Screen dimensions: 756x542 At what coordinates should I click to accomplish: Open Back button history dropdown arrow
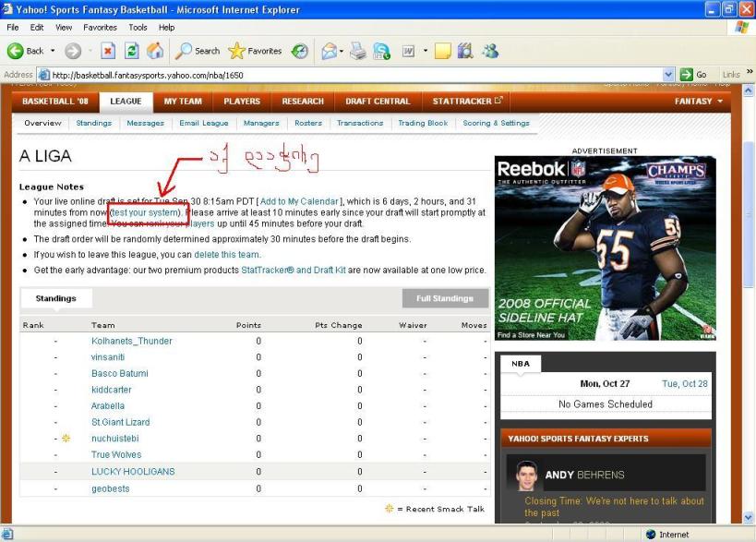[x=53, y=51]
